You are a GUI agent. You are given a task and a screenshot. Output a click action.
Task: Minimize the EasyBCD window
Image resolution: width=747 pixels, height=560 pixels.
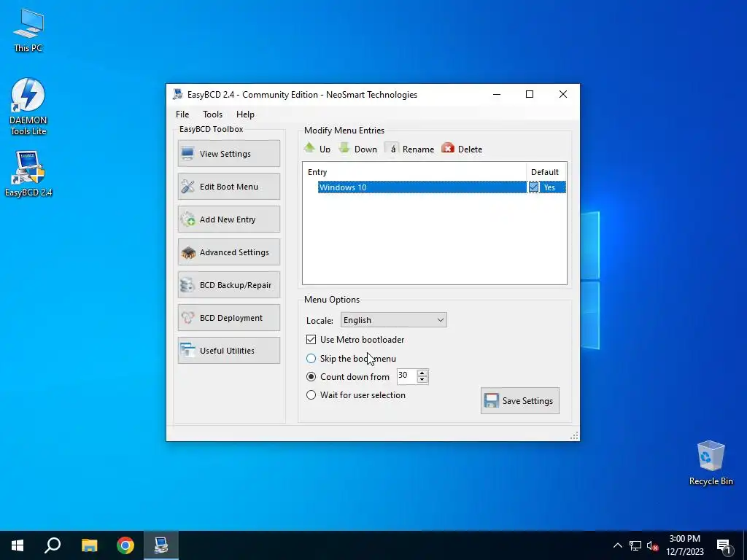click(496, 94)
